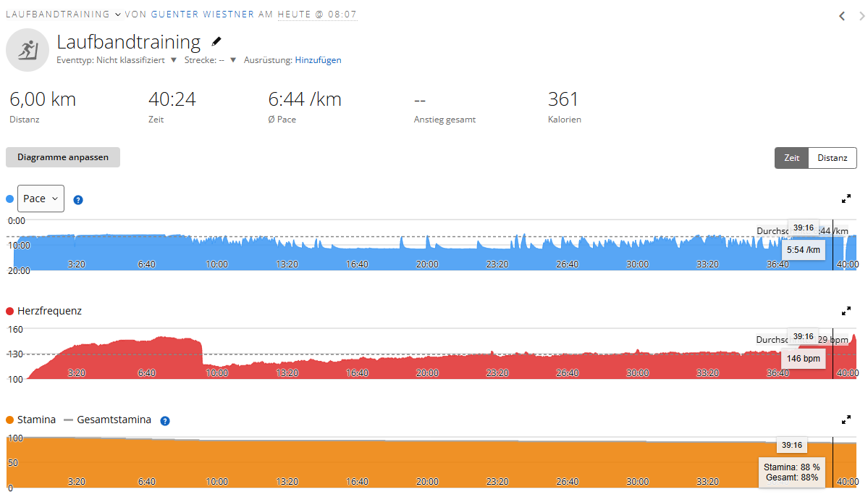Viewport: 868px width, 500px height.
Task: Expand the Pace chart to fullscreen
Action: (x=846, y=199)
